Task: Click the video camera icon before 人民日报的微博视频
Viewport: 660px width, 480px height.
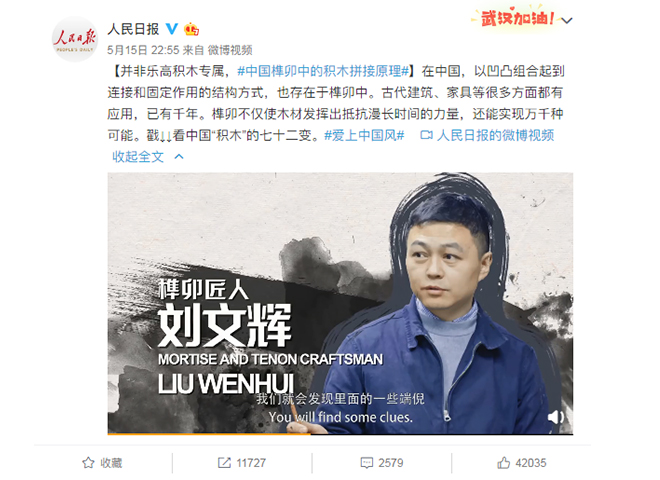Action: [x=426, y=135]
